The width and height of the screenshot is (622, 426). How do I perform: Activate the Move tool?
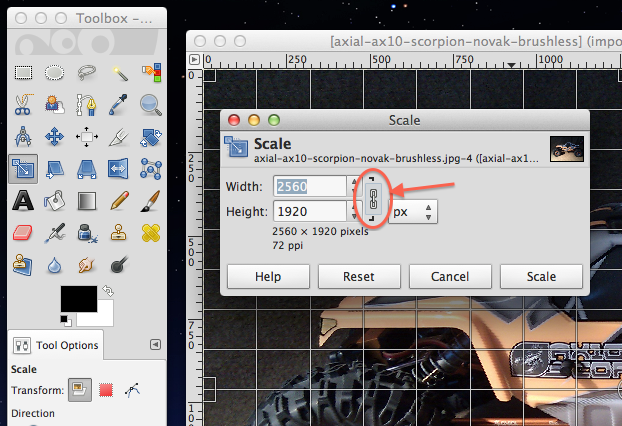pos(54,136)
